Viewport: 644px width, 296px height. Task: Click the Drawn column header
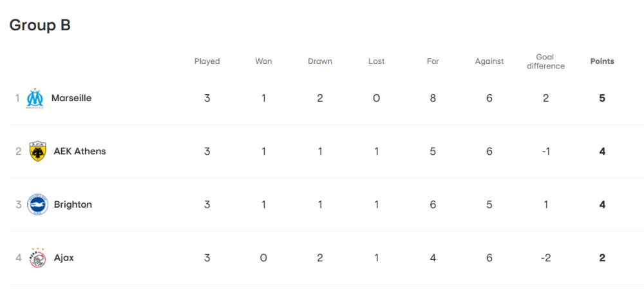[320, 61]
